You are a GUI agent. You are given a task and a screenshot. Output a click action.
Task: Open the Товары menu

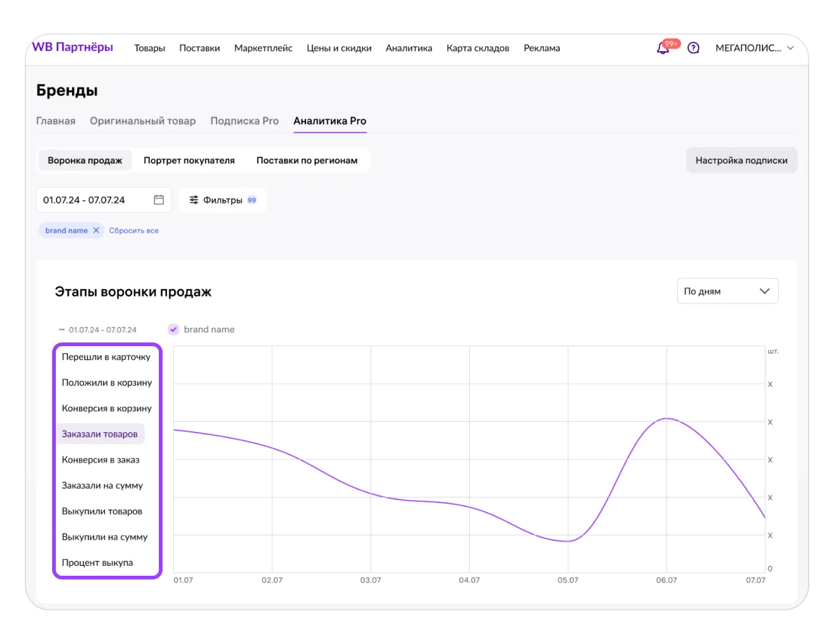click(x=150, y=48)
